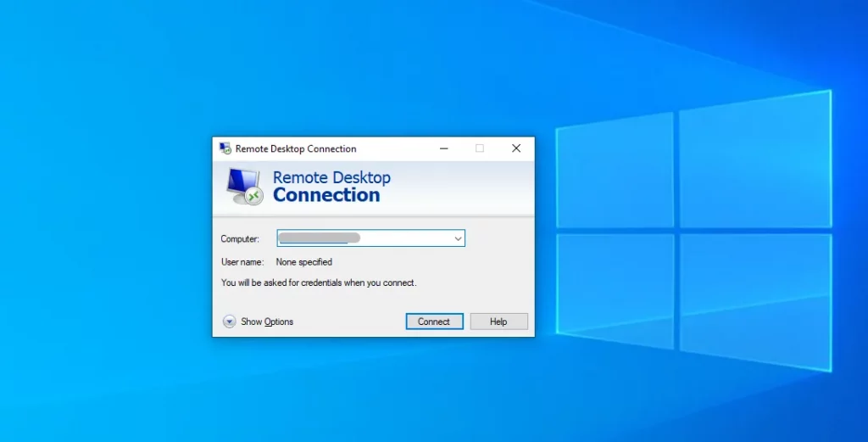Close the Remote Desktop Connection dialog
Viewport: 868px width, 442px height.
(x=516, y=148)
